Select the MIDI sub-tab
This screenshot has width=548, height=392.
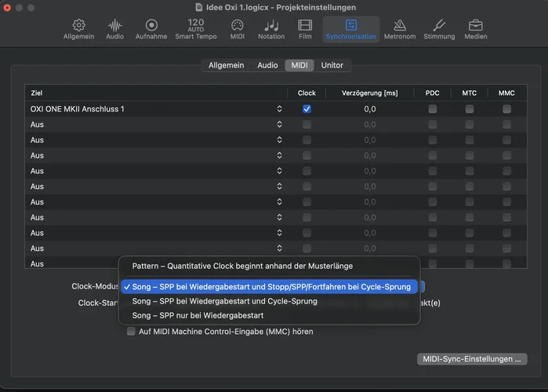tap(299, 65)
